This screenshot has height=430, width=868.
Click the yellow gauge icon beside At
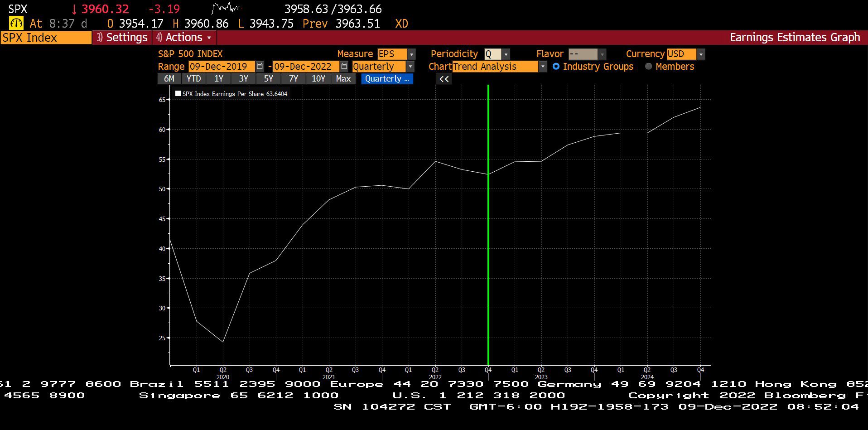[16, 24]
